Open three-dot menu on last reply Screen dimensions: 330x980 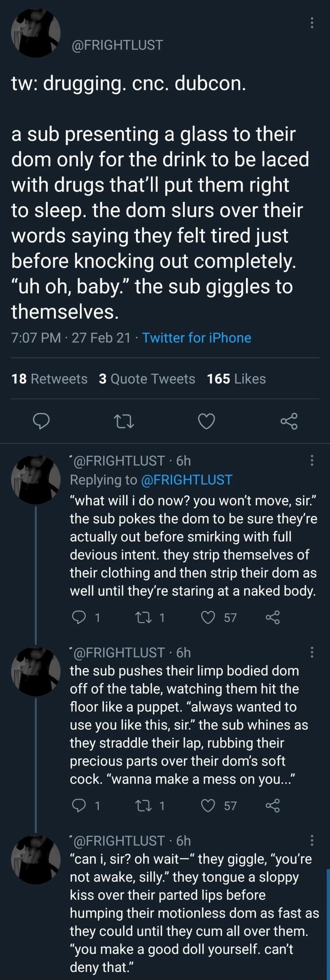[312, 841]
